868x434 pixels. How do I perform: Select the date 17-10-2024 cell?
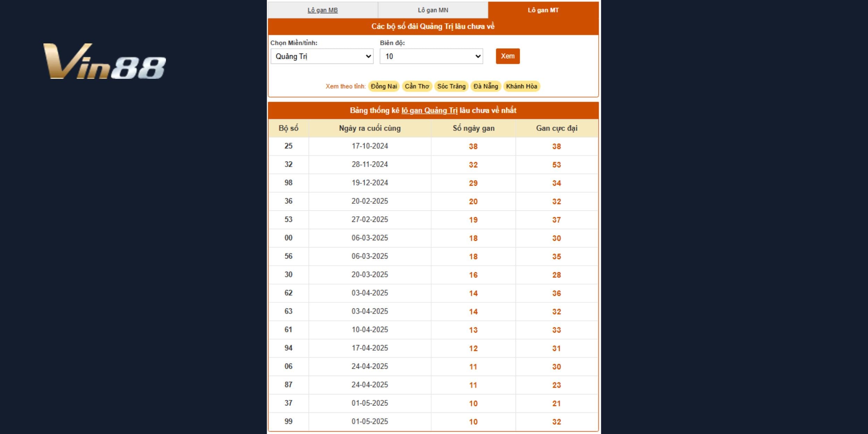pos(370,146)
